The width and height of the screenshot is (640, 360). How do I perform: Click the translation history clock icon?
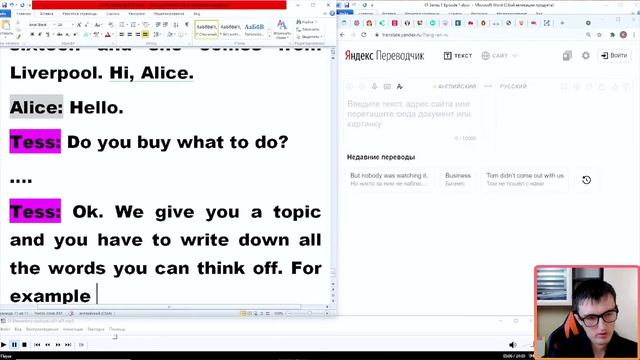(x=587, y=180)
